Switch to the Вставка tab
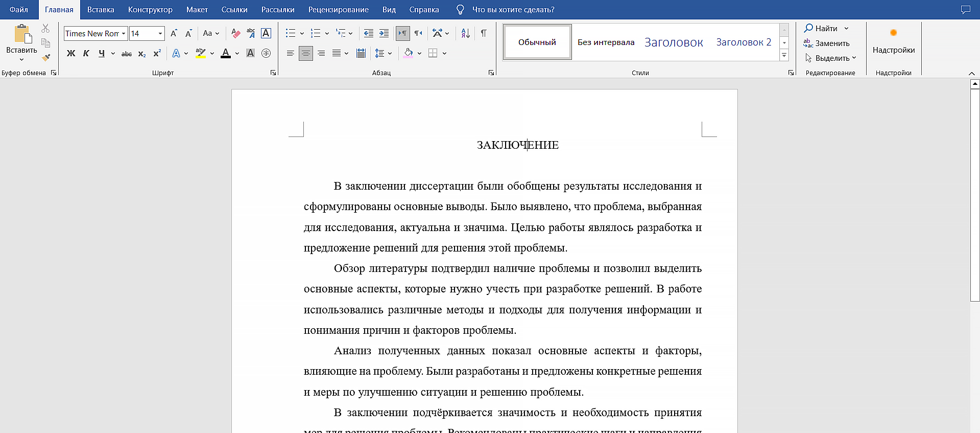 (101, 10)
